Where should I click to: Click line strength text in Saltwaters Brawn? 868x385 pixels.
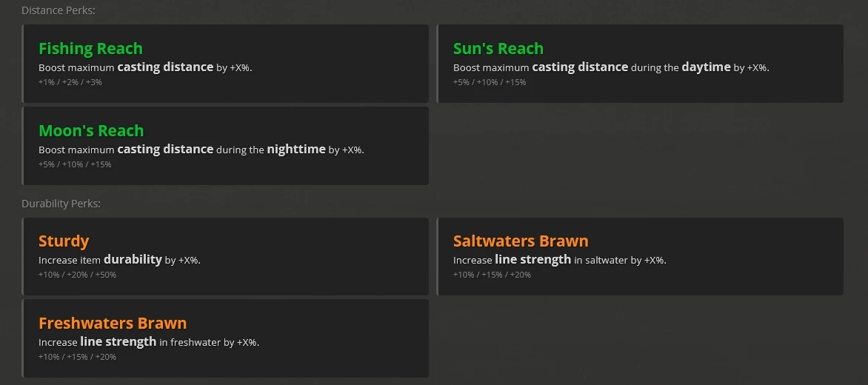click(533, 259)
